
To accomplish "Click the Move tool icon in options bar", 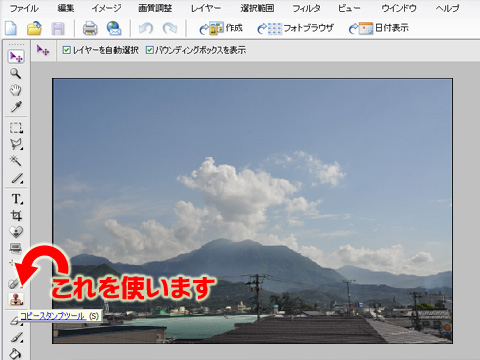I will 43,51.
